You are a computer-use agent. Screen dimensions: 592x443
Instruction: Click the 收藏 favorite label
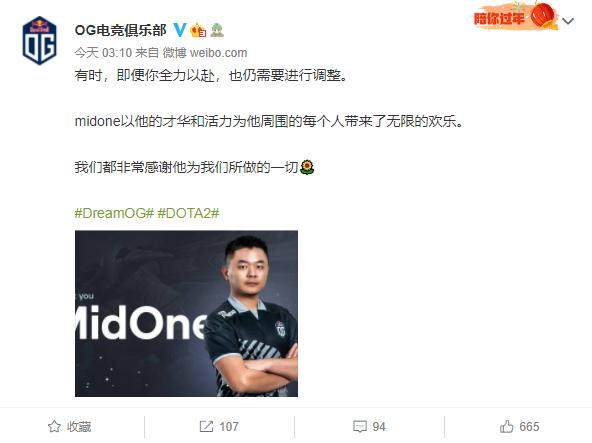click(x=79, y=426)
